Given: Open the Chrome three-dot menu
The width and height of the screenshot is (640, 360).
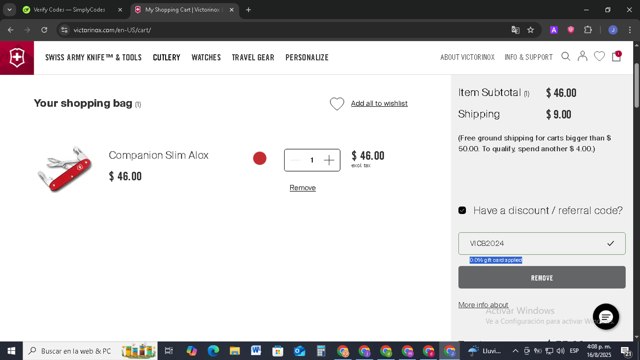Looking at the screenshot, I should pos(629,30).
